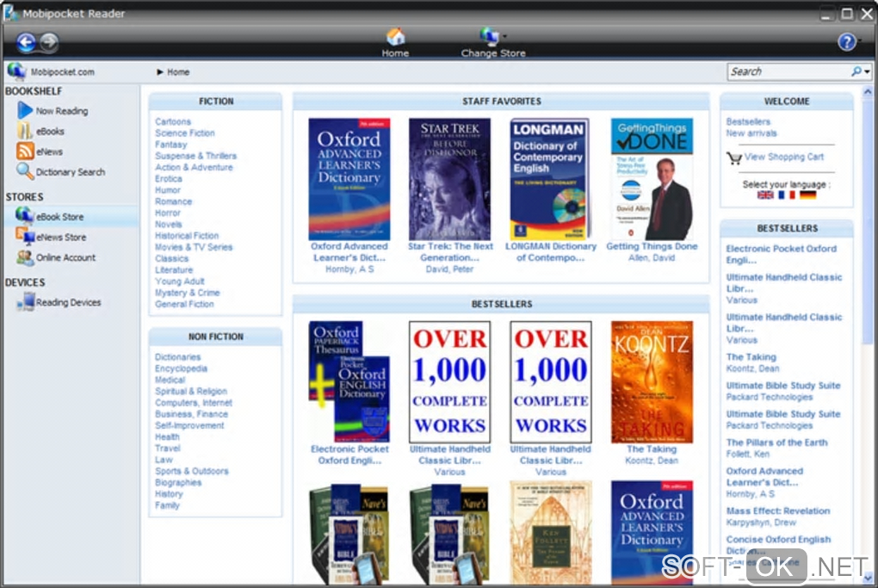
Task: Click the Change Store globe icon
Action: (490, 36)
